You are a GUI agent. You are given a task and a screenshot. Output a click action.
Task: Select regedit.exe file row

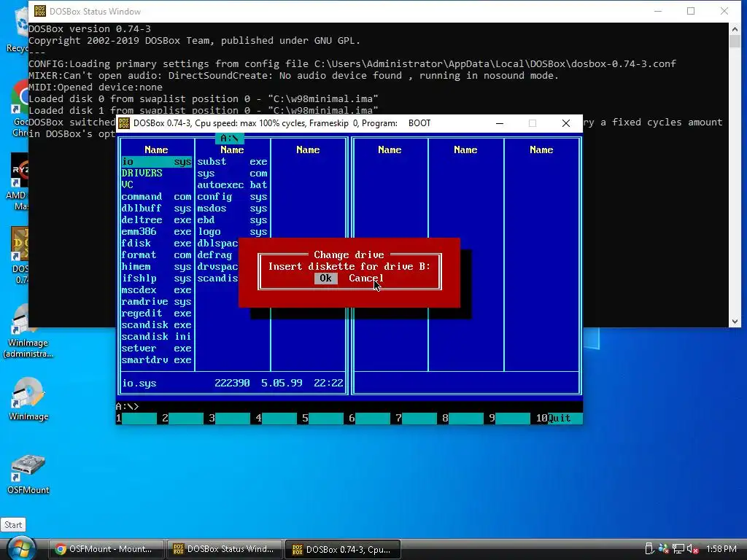[156, 314]
